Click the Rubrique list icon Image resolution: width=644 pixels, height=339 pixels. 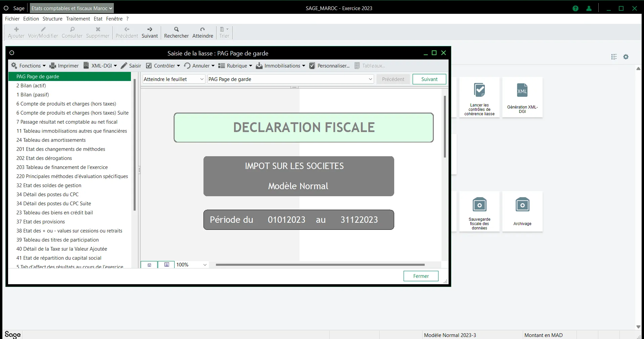point(222,66)
